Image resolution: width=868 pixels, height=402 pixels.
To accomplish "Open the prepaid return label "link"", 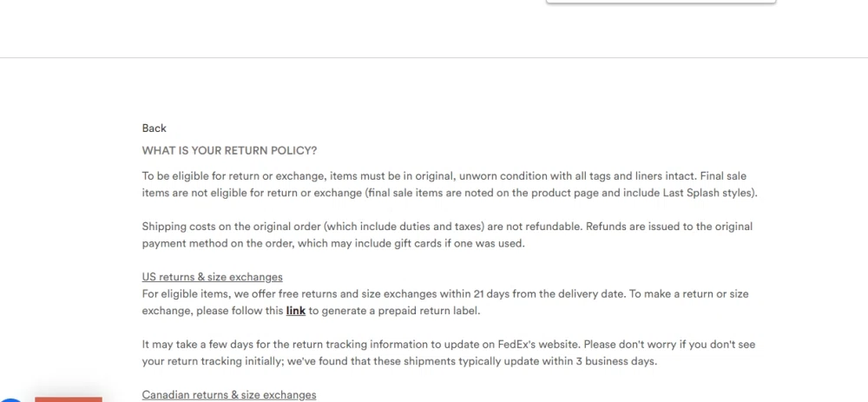I will (x=296, y=311).
